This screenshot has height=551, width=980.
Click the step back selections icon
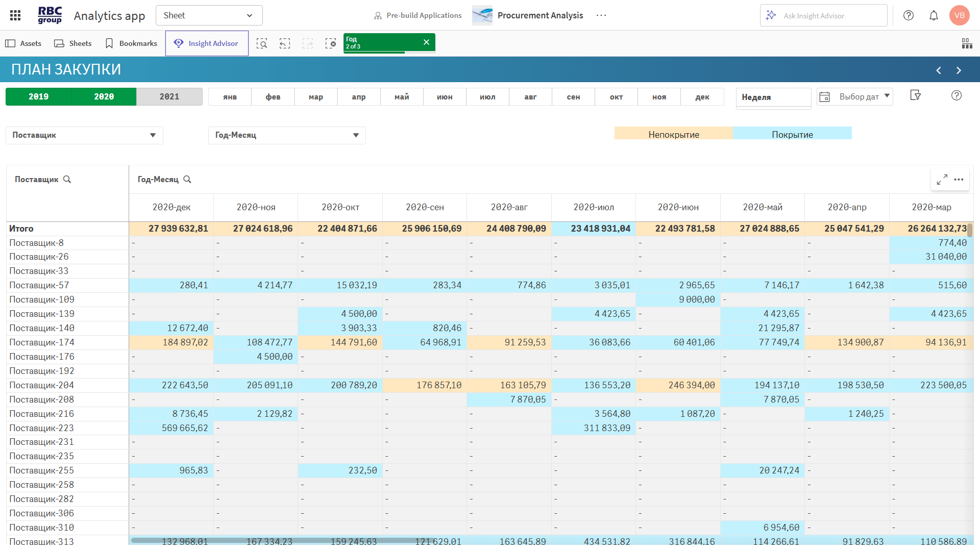pos(285,43)
